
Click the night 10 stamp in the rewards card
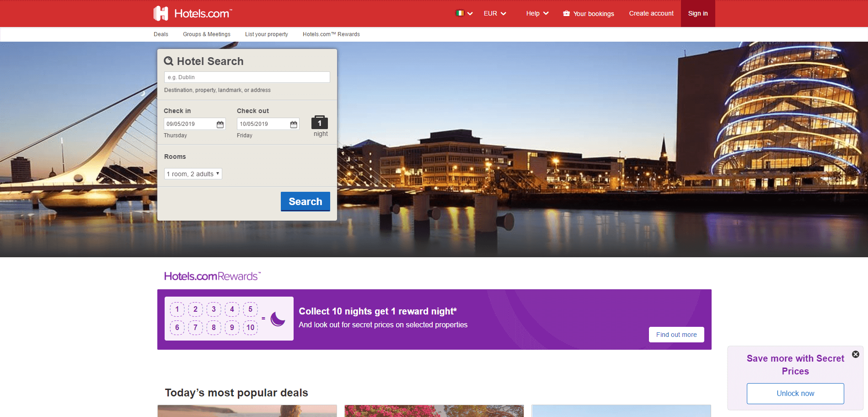(250, 327)
